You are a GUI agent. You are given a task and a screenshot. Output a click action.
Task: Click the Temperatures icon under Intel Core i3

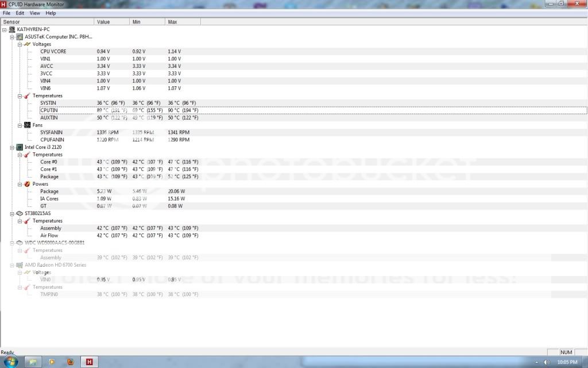pyautogui.click(x=28, y=155)
